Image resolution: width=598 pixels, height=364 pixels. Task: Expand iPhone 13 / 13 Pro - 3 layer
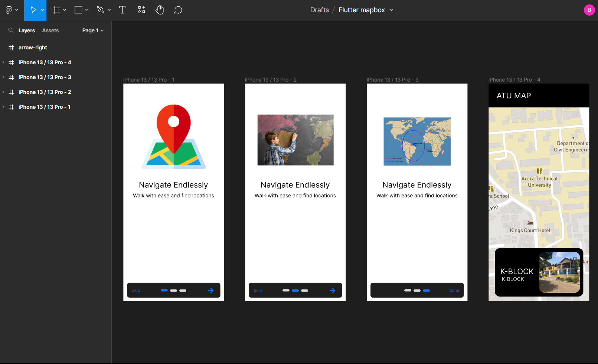tap(3, 77)
